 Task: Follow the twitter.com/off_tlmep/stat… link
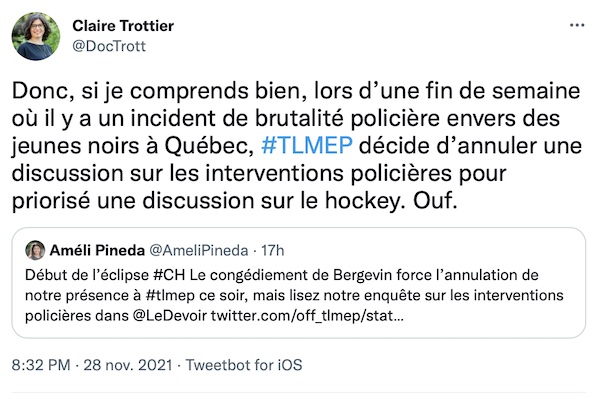(x=307, y=316)
